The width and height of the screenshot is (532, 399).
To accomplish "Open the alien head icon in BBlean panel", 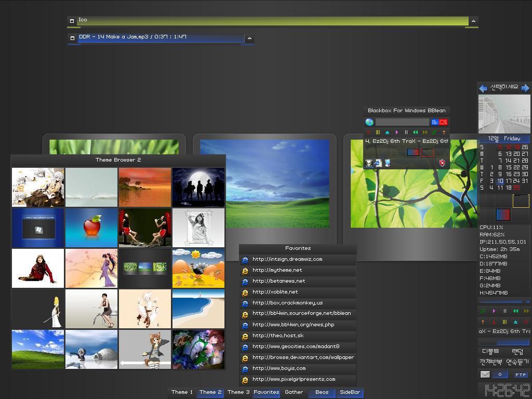I will 369,163.
